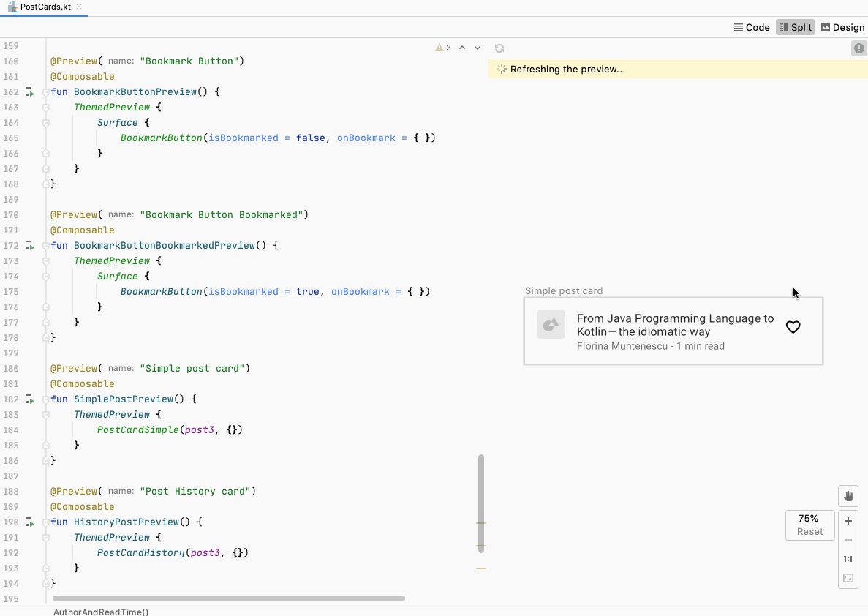This screenshot has width=868, height=616.
Task: Click 'Florina Muntenescu - 1 min read' text
Action: click(650, 346)
